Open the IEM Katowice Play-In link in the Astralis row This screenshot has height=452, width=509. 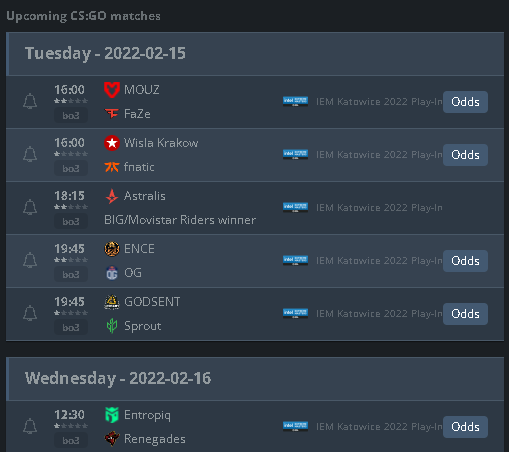pos(379,208)
